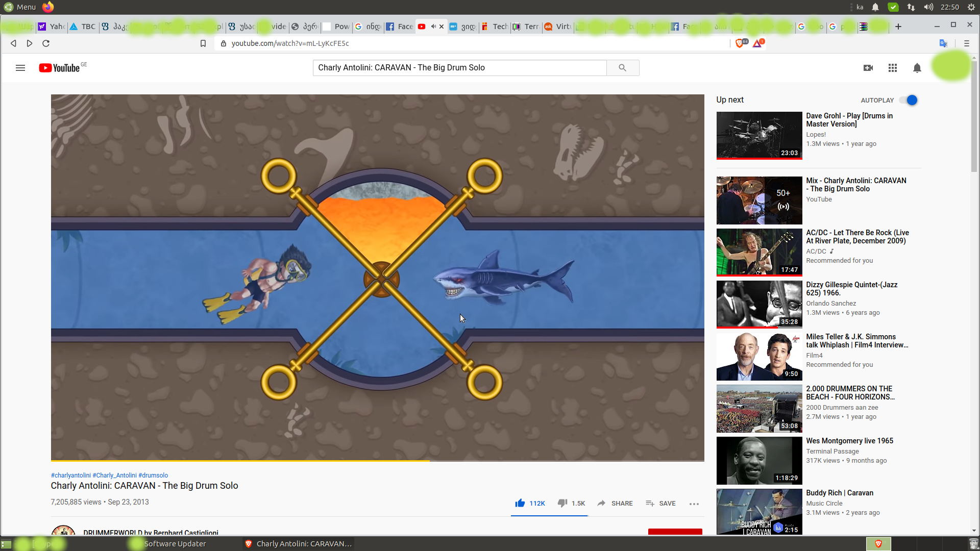Open the browser main menu button
Viewport: 980px width, 551px height.
pos(966,43)
